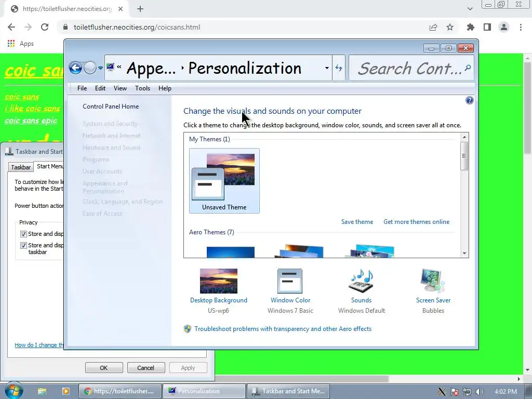
Task: Open recent pages dropdown next to navigation arrows
Action: point(100,68)
